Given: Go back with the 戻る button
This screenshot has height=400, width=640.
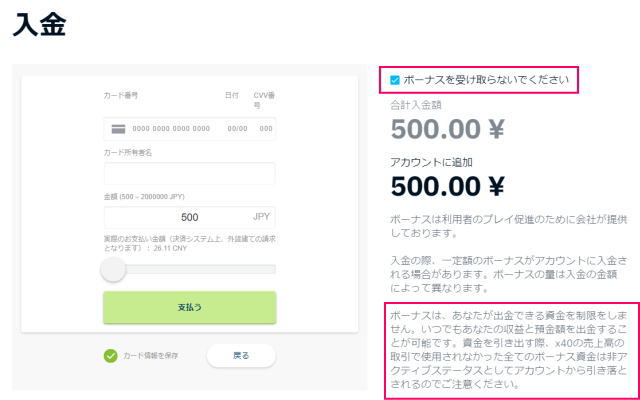Looking at the screenshot, I should point(241,356).
